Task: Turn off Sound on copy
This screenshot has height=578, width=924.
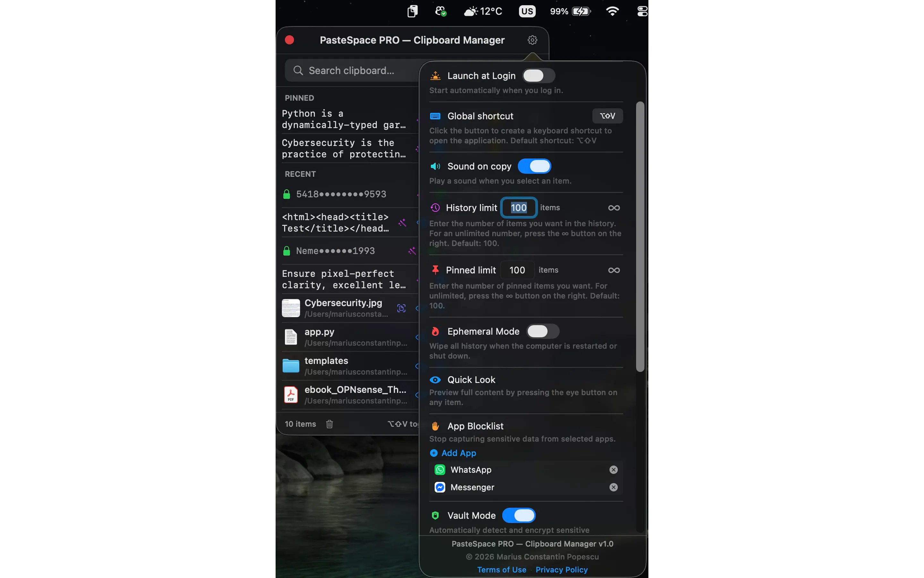Action: pyautogui.click(x=535, y=166)
